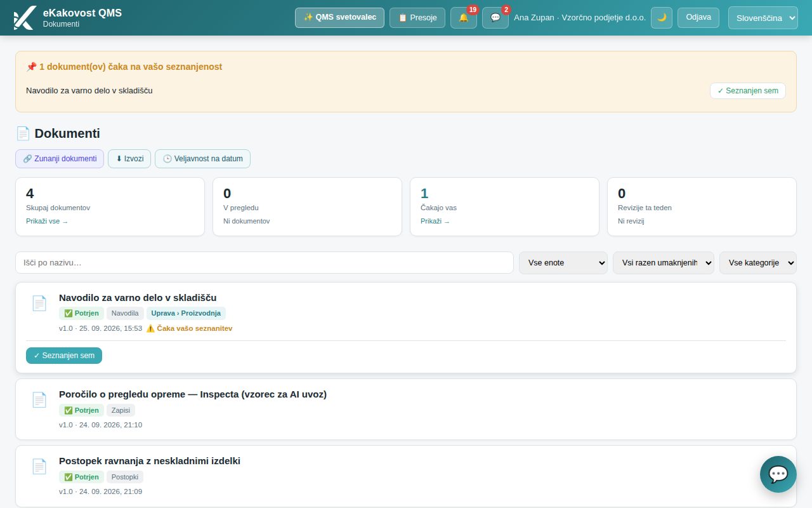Click the Revizije ta teden card
This screenshot has width=812, height=508.
(702, 206)
